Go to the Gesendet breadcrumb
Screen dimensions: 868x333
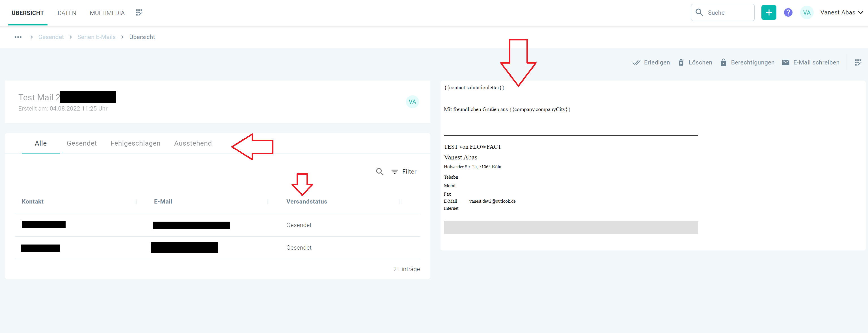coord(51,37)
